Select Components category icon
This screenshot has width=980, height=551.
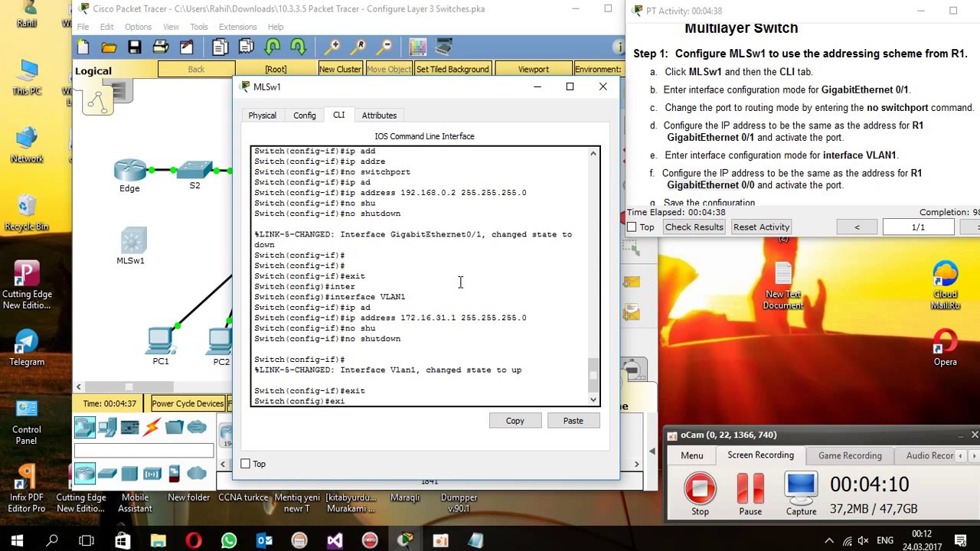click(x=130, y=427)
